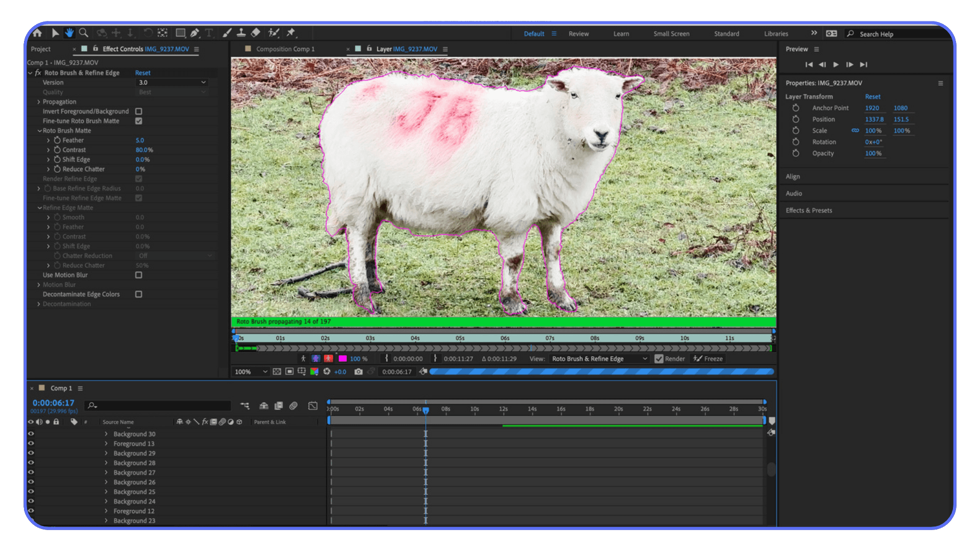The width and height of the screenshot is (980, 551).
Task: Hide the Background 30 layer
Action: click(x=31, y=434)
